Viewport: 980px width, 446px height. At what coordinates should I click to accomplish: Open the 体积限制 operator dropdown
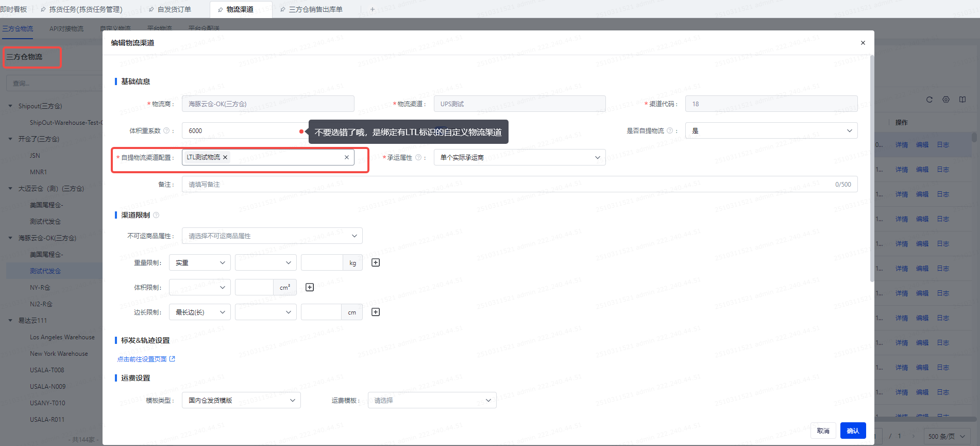coord(200,287)
